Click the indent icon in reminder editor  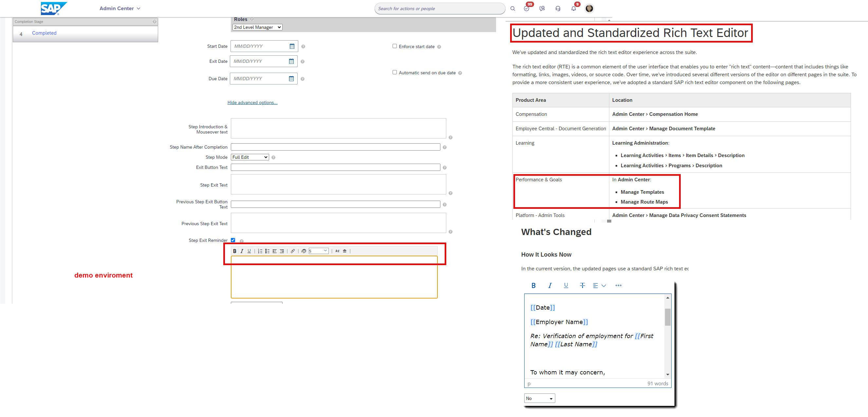[x=282, y=251]
